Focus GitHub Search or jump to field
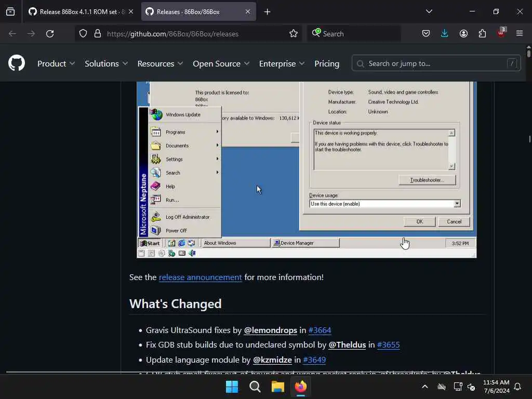 click(436, 63)
